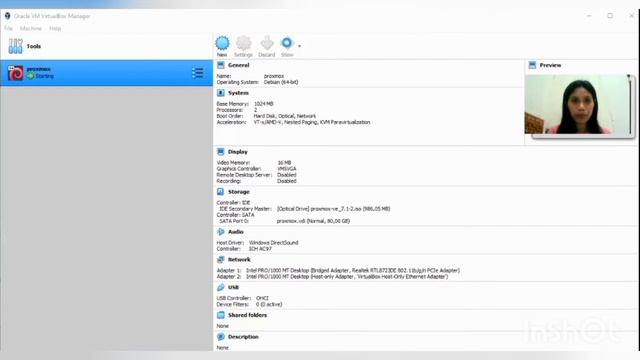The image size is (640, 360).
Task: Click the VirtualBox app icon in title bar
Action: point(7,16)
